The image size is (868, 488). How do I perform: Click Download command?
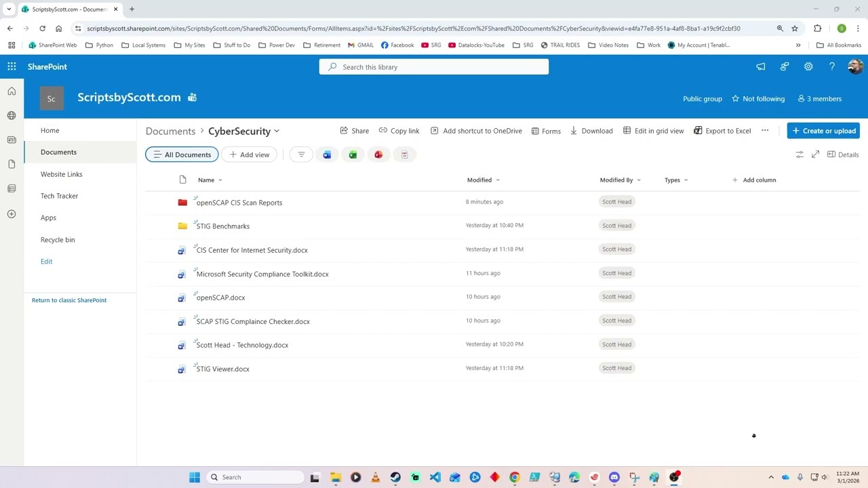[591, 131]
